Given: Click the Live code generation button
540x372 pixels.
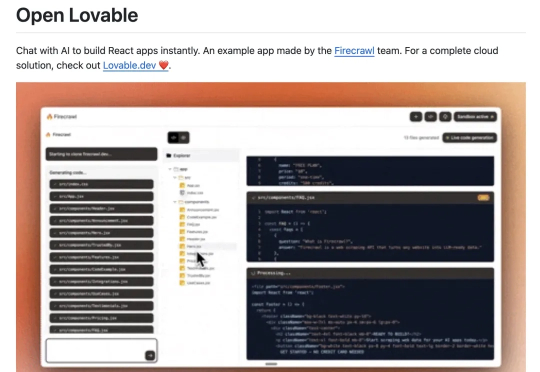Looking at the screenshot, I should point(469,138).
